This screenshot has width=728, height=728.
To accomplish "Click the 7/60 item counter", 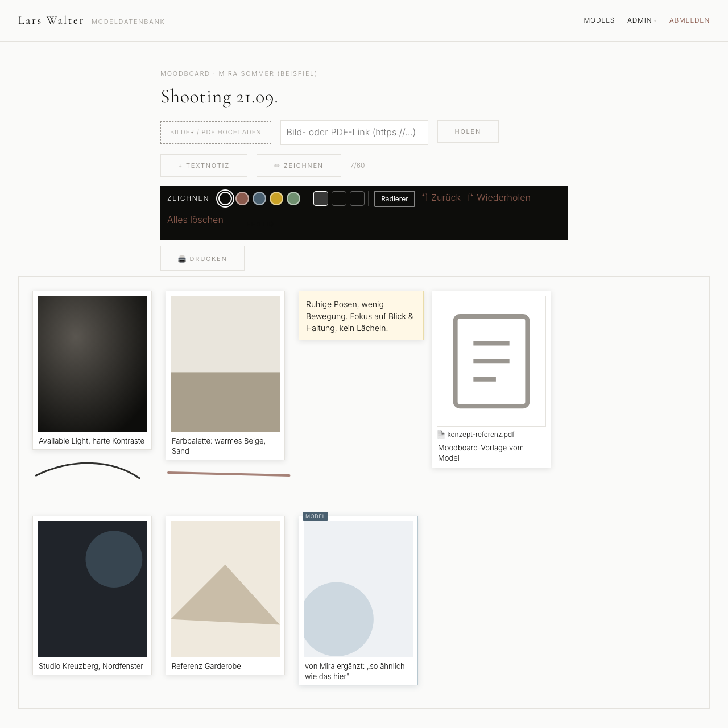I will [x=357, y=166].
